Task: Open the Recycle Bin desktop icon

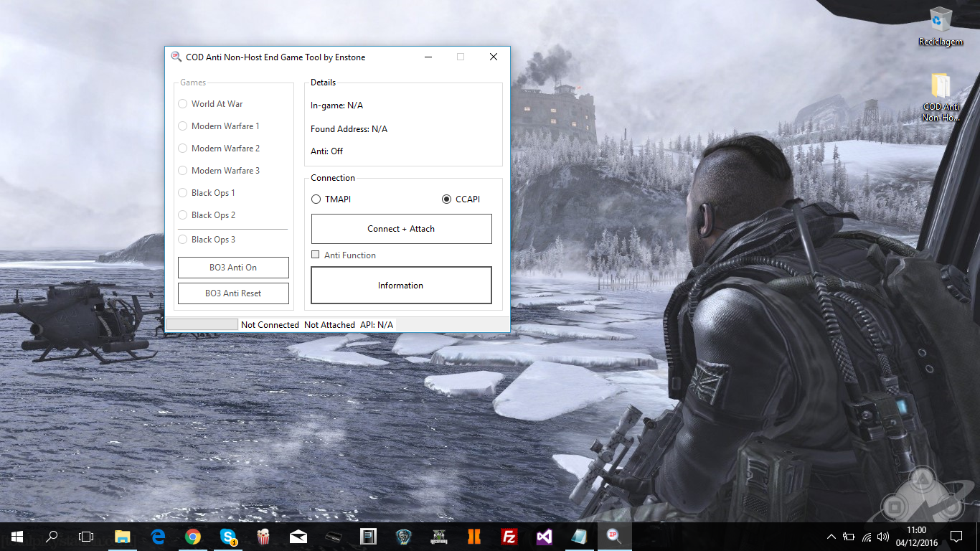Action: [941, 27]
